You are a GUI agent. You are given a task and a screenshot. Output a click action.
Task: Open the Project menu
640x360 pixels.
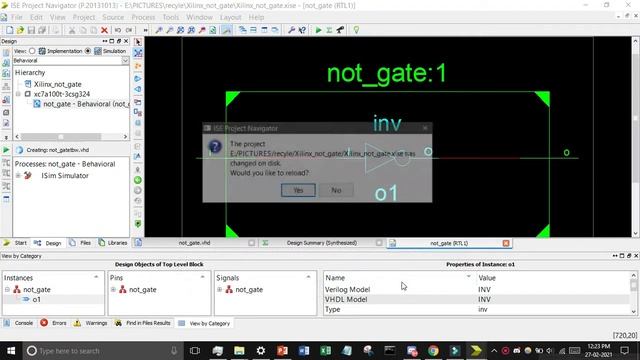[84, 17]
